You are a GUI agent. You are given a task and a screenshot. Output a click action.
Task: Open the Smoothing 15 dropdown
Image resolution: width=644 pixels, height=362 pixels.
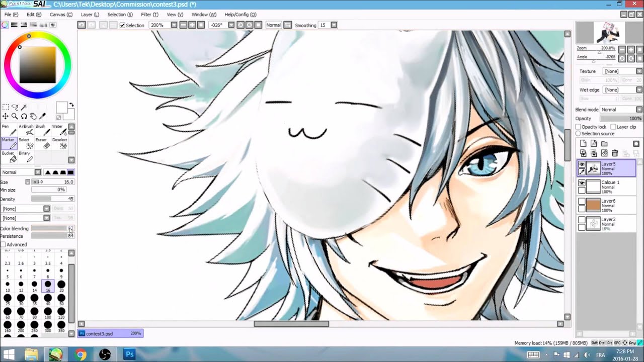[x=334, y=25]
